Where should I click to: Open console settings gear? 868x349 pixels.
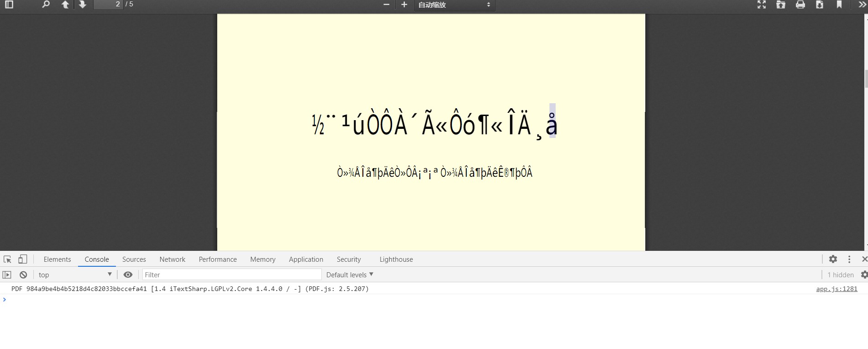tap(864, 275)
